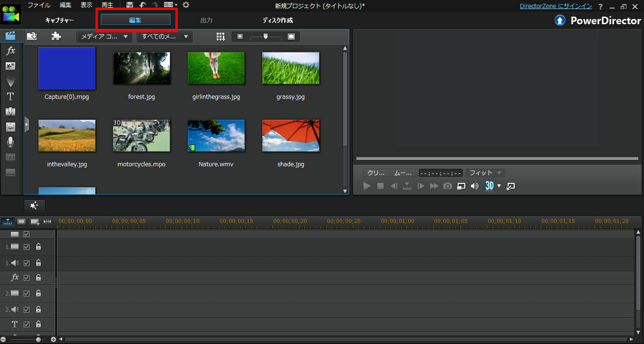Toggle the 3D preview mode icon
Screen dimensions: 644x344
tap(489, 186)
